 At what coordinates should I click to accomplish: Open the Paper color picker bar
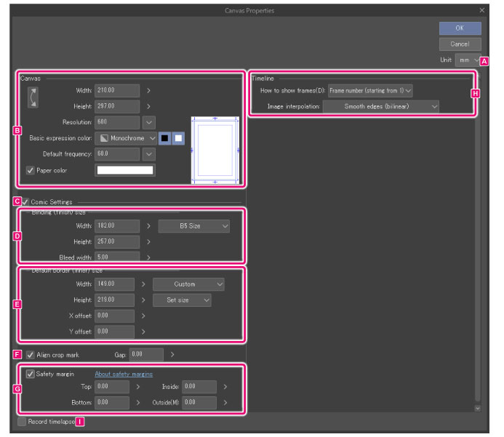pyautogui.click(x=125, y=170)
